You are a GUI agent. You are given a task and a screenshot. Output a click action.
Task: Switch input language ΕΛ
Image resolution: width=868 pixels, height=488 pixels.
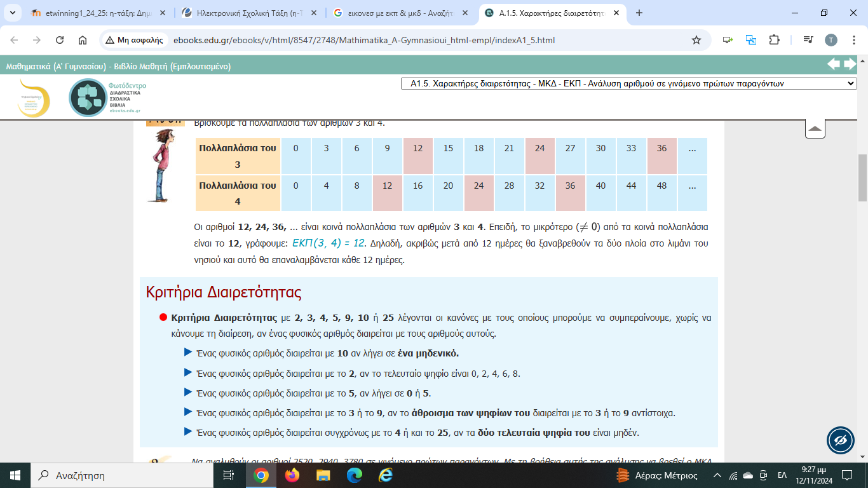(782, 475)
